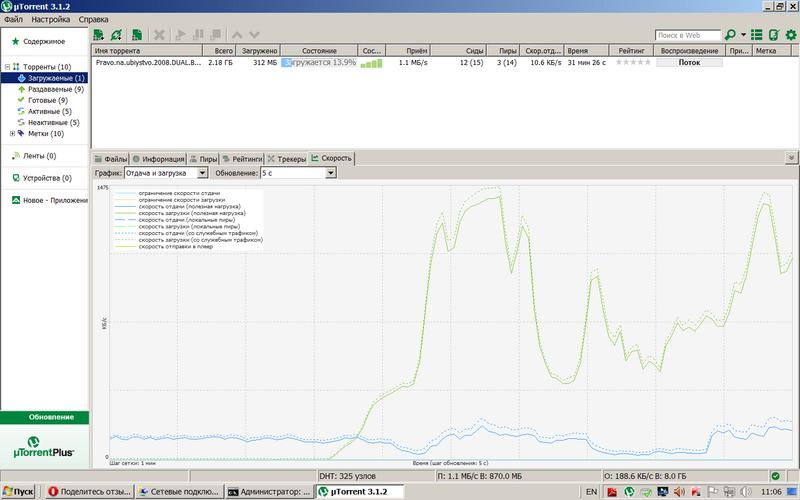Switch to the Информация tab
This screenshot has height=500, width=800.
(158, 159)
